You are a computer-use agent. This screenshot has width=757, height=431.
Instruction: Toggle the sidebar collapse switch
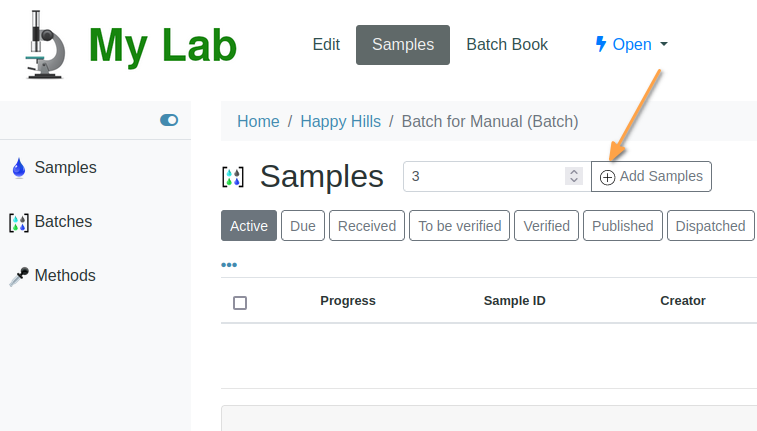point(169,120)
